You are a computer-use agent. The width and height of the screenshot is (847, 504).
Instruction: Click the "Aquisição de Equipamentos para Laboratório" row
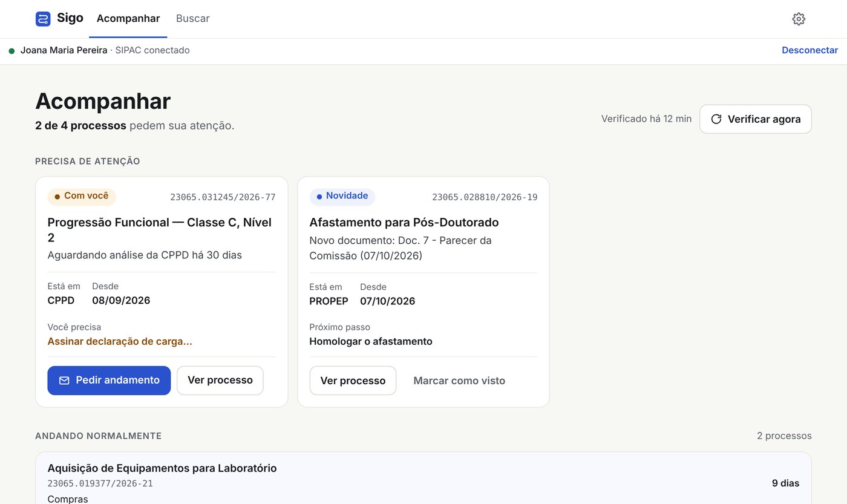click(423, 478)
